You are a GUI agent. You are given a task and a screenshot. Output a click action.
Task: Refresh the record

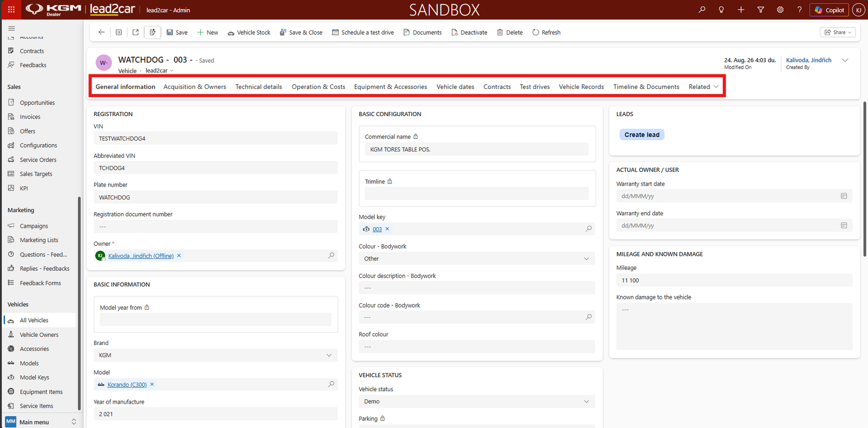546,33
